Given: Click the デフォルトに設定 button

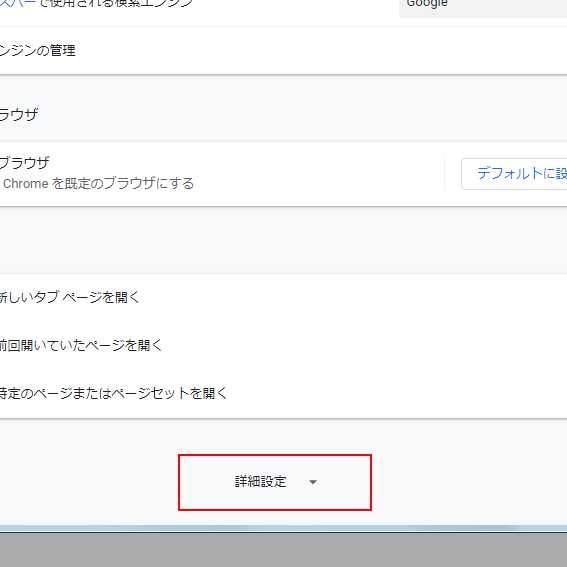Looking at the screenshot, I should point(514,174).
